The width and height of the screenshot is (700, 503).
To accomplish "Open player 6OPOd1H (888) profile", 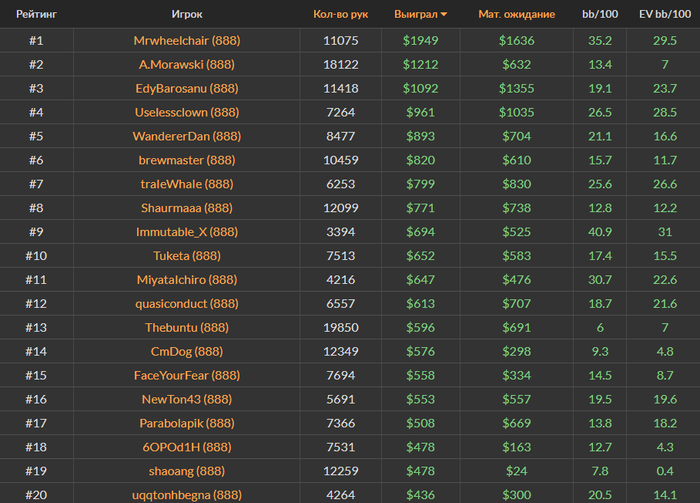I will point(187,447).
